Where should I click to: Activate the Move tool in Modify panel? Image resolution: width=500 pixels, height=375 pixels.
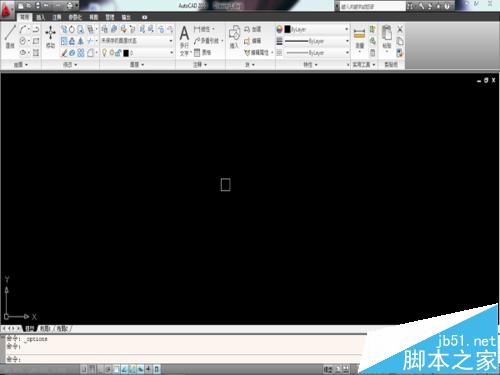(50, 37)
